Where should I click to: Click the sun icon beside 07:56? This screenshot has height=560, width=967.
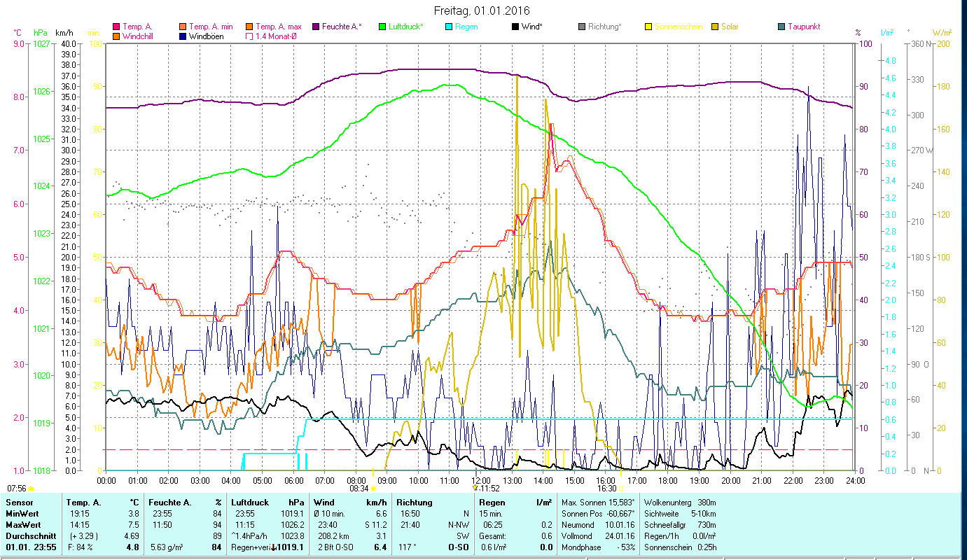pyautogui.click(x=32, y=489)
